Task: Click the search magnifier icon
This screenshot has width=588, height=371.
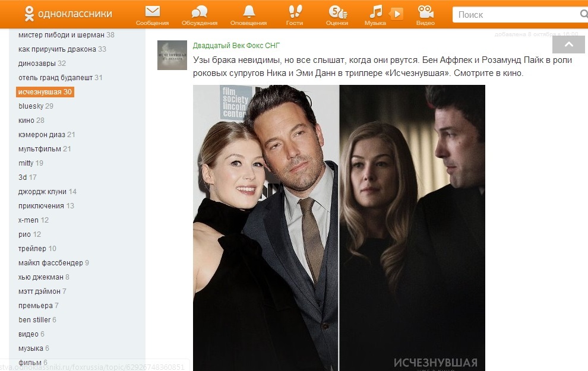Action: click(584, 14)
